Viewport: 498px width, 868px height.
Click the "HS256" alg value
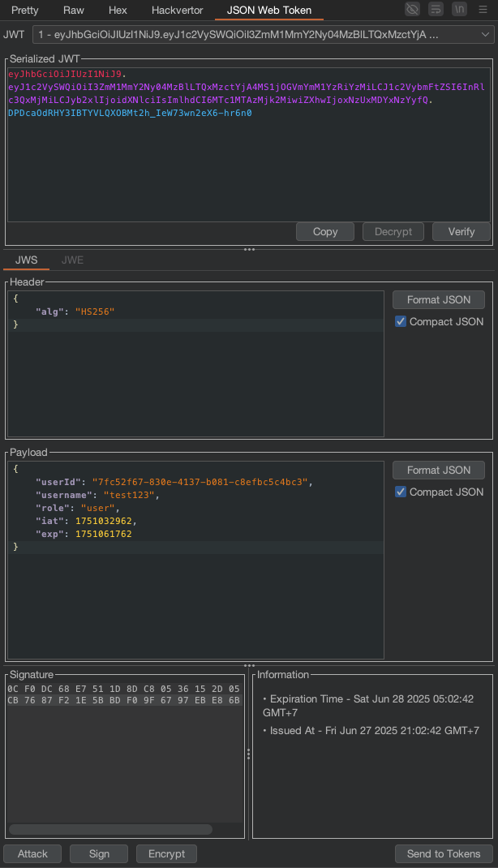tap(95, 312)
